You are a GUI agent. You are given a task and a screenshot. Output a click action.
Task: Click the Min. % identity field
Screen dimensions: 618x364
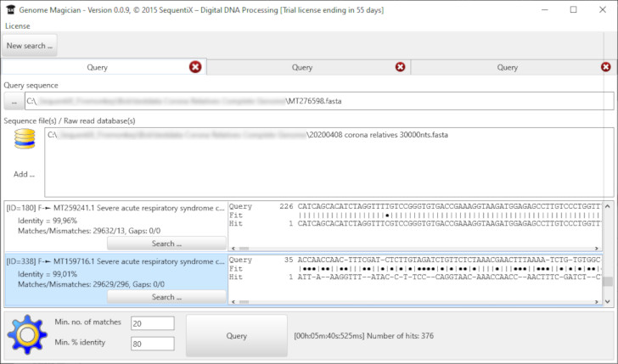(x=153, y=344)
